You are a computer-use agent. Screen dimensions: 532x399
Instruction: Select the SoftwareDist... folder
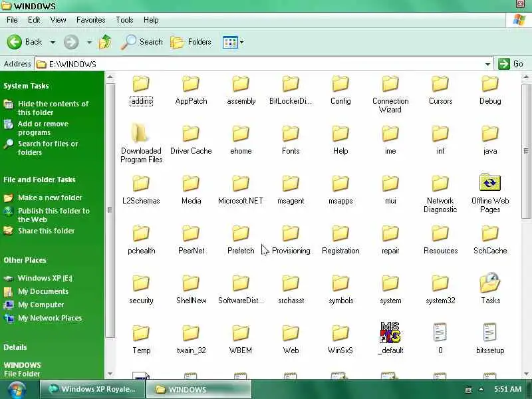(241, 290)
